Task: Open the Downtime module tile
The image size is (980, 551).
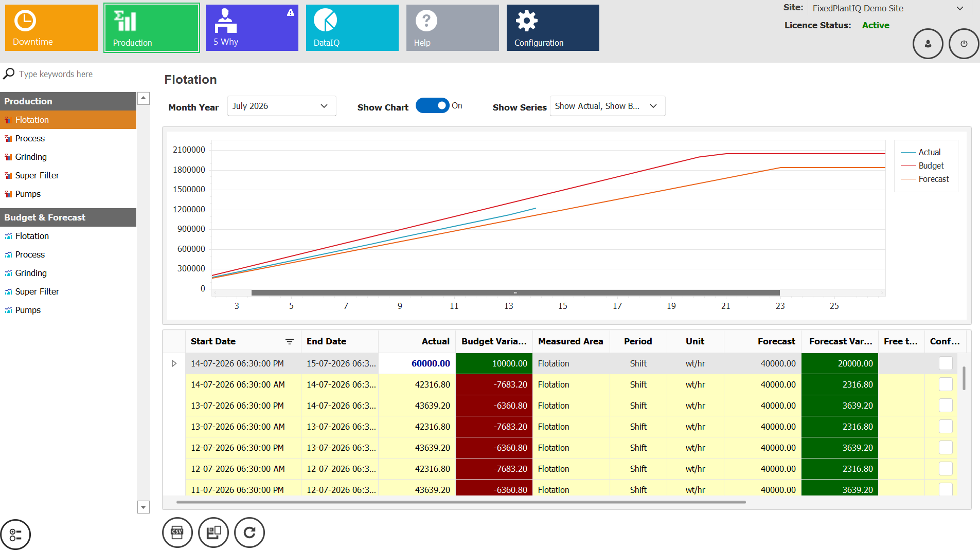Action: click(x=51, y=28)
